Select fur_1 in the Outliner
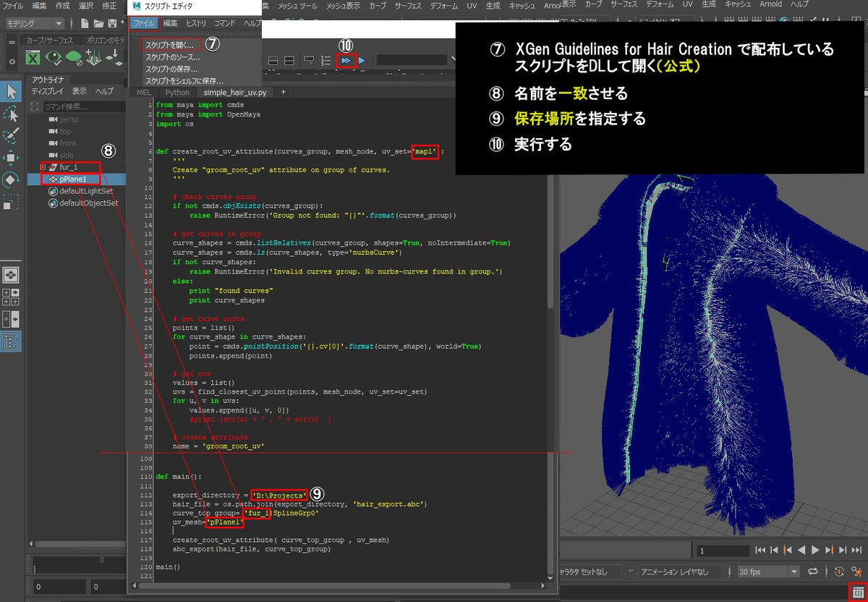The image size is (868, 602). pos(69,167)
